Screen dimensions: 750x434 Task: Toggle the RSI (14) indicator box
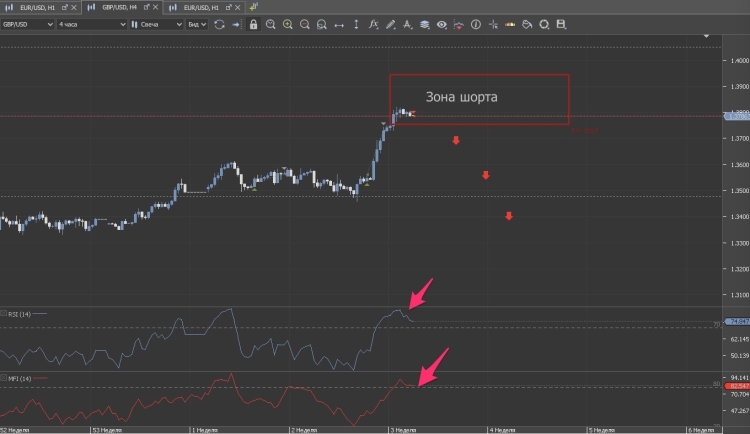(x=3, y=313)
